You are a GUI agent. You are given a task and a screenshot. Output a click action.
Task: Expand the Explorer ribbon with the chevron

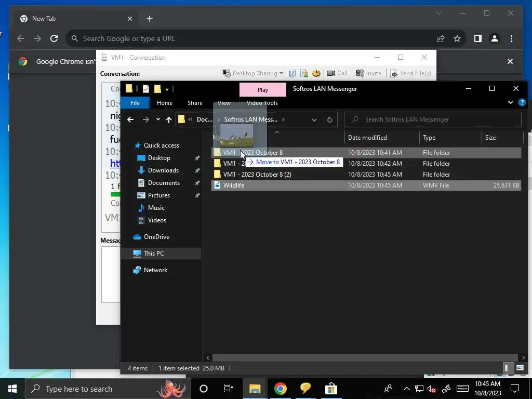pos(510,102)
